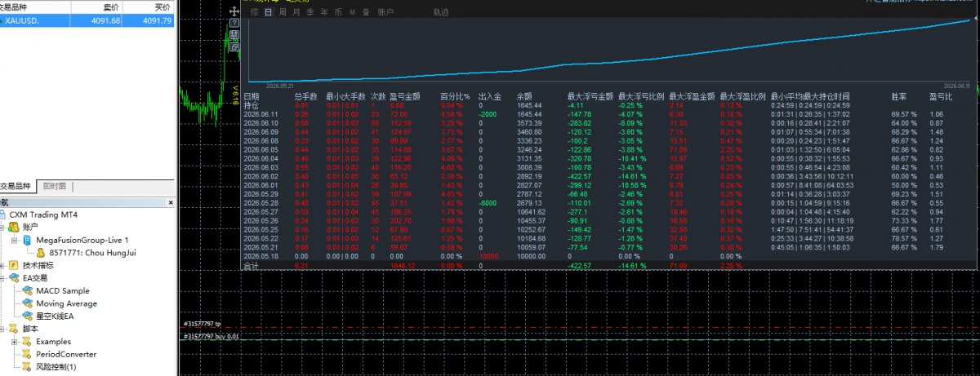Viewport: 980px width, 376px height.
Task: Click the move-panel cross arrows icon
Action: click(x=234, y=12)
